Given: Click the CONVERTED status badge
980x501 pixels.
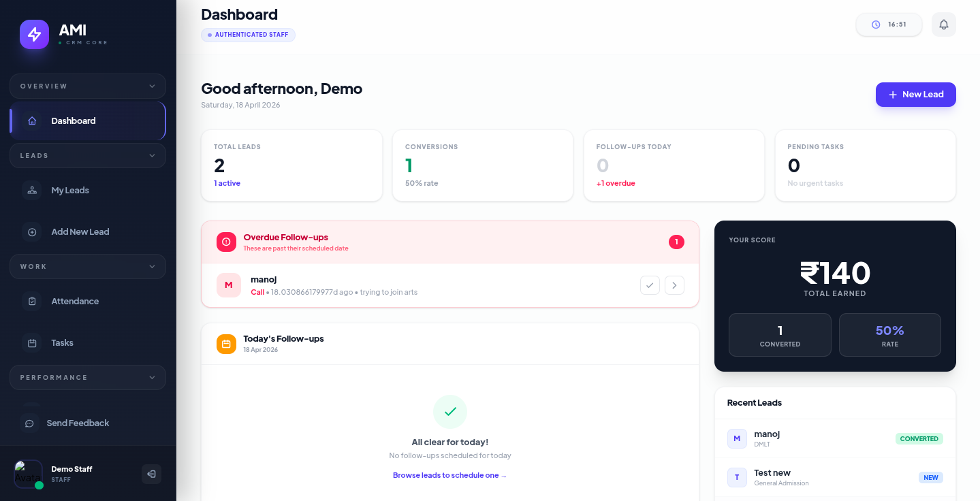Looking at the screenshot, I should pyautogui.click(x=919, y=438).
